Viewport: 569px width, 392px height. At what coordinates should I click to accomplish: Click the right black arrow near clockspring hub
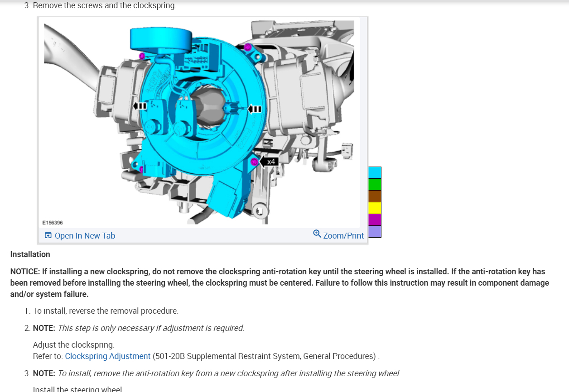[255, 109]
